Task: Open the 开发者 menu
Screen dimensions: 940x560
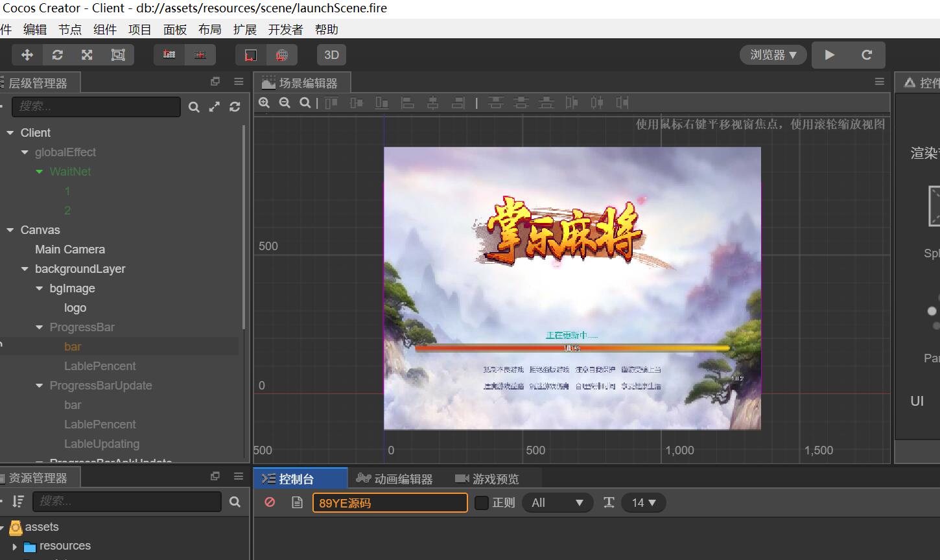Action: coord(286,29)
